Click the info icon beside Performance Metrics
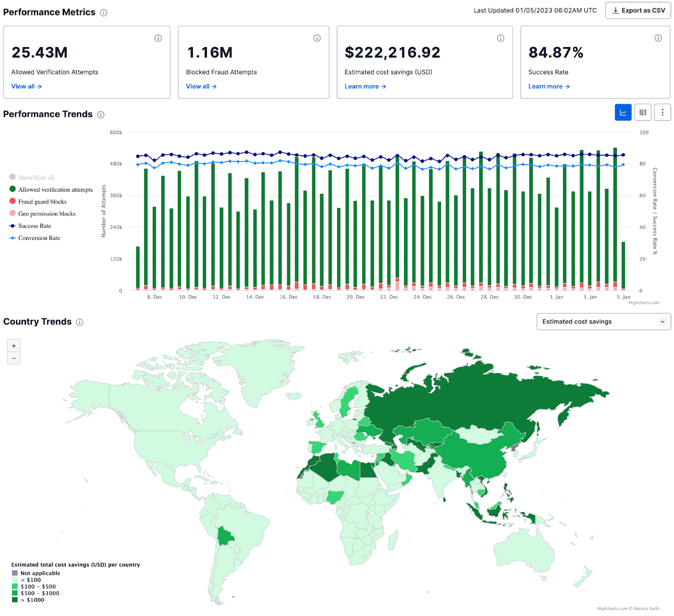This screenshot has width=674, height=616. point(104,13)
